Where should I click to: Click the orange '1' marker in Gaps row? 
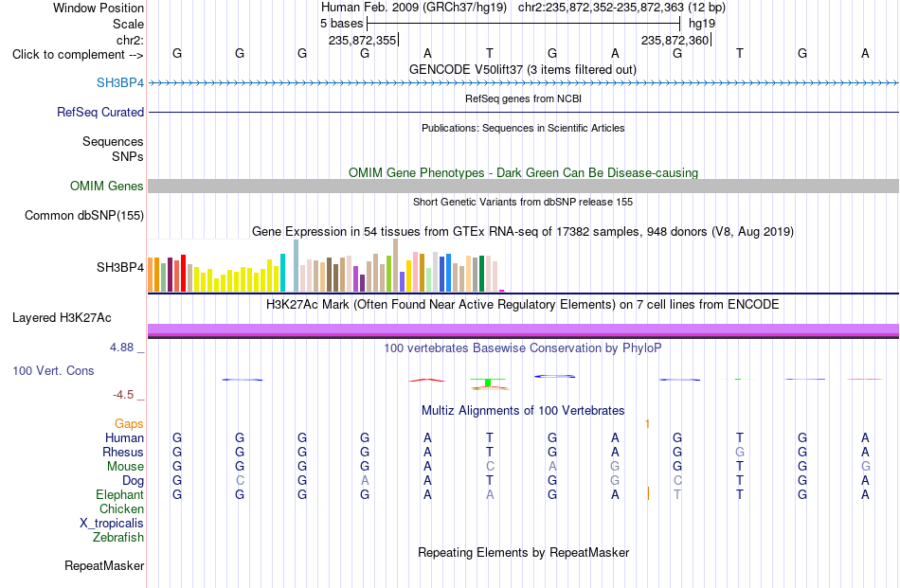pos(647,424)
